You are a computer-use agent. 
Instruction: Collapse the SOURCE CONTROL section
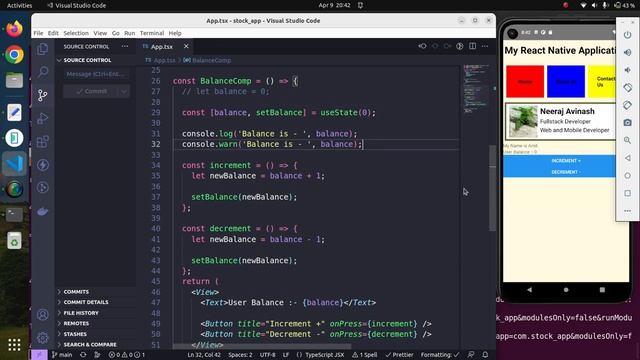coord(87,60)
